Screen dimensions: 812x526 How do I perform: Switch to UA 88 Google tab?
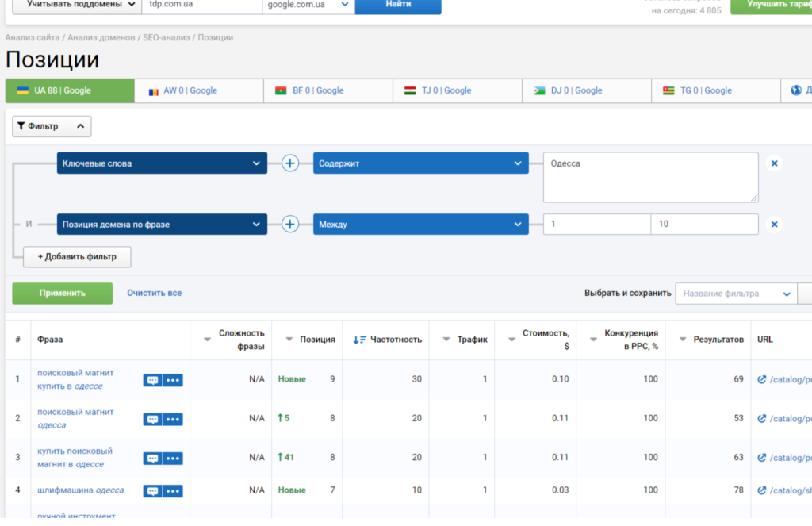pyautogui.click(x=70, y=90)
